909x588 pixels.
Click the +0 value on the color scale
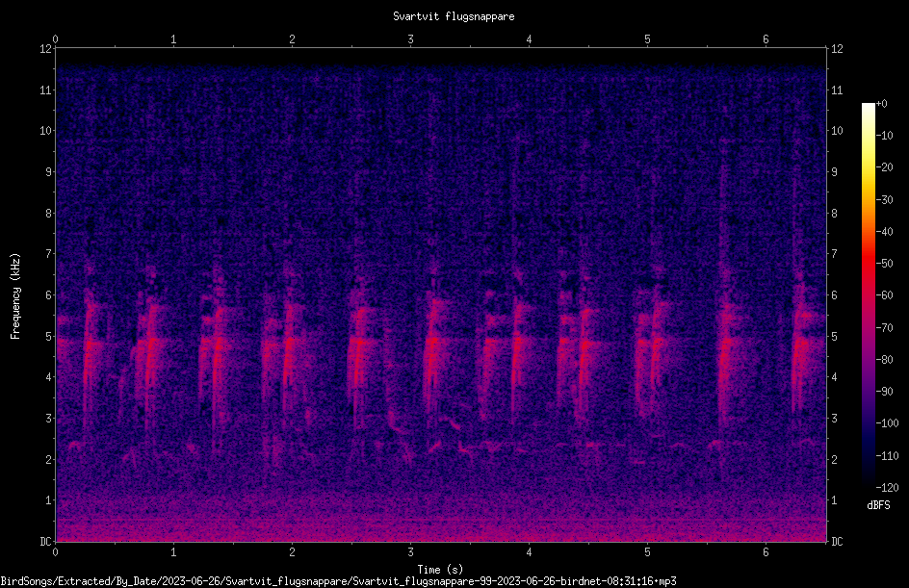(882, 104)
